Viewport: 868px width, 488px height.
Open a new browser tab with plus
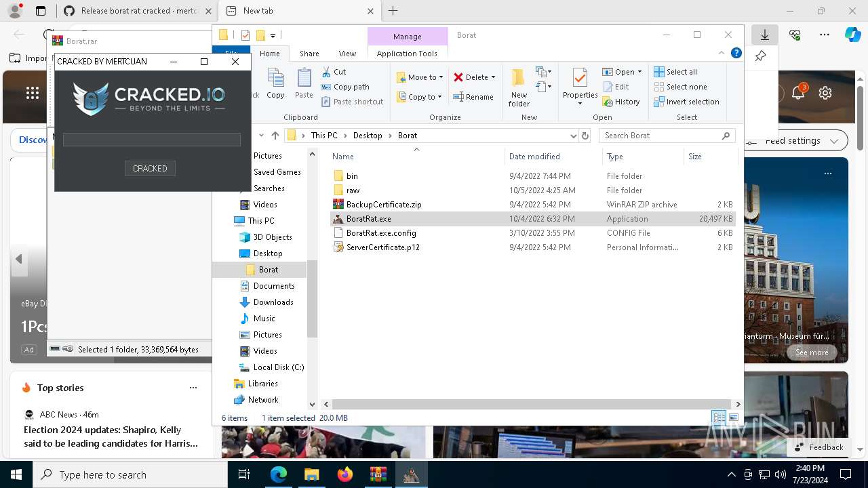pos(393,11)
